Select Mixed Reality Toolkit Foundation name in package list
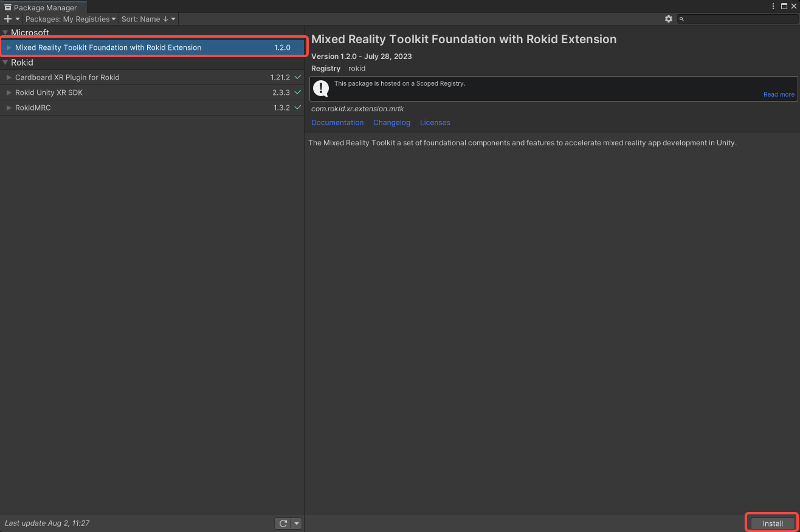The image size is (800, 532). [108, 47]
